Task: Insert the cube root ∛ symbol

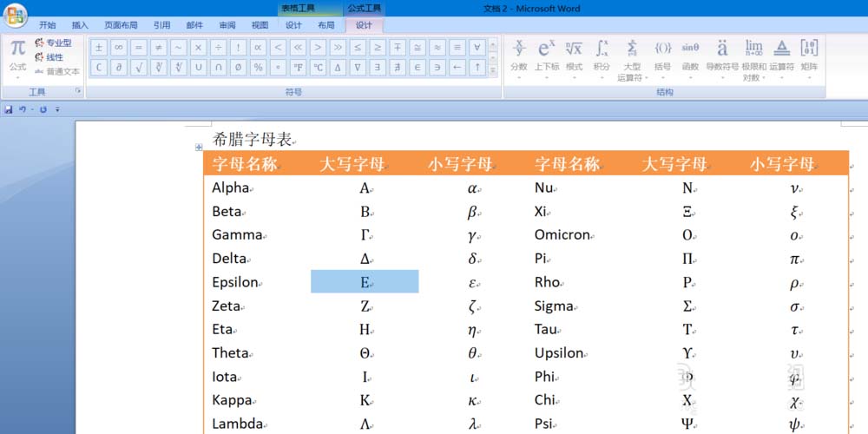Action: [x=158, y=68]
